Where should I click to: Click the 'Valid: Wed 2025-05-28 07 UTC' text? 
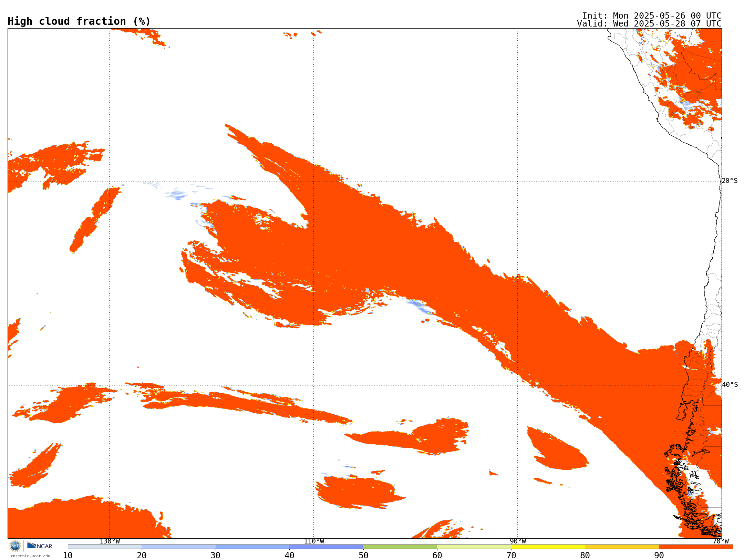649,24
